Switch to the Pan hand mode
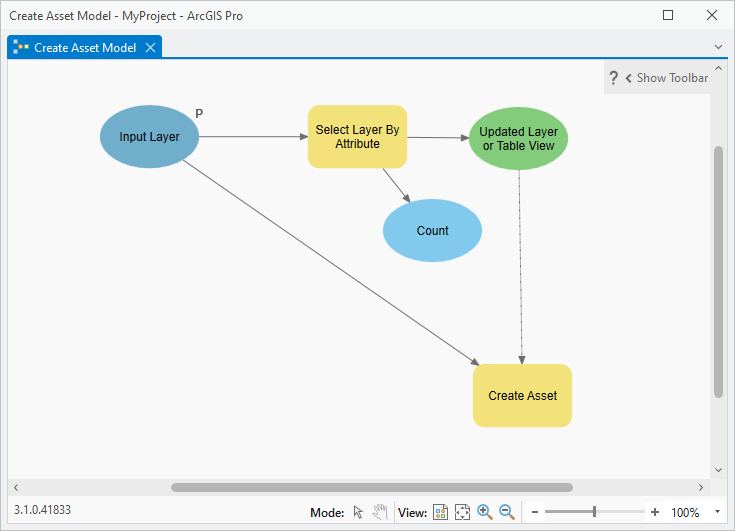This screenshot has width=735, height=531. 380,512
